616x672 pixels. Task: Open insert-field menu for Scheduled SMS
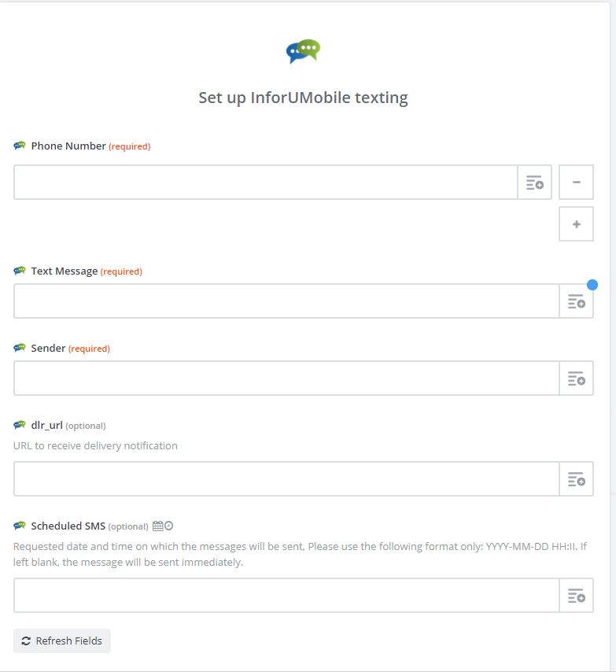[576, 596]
